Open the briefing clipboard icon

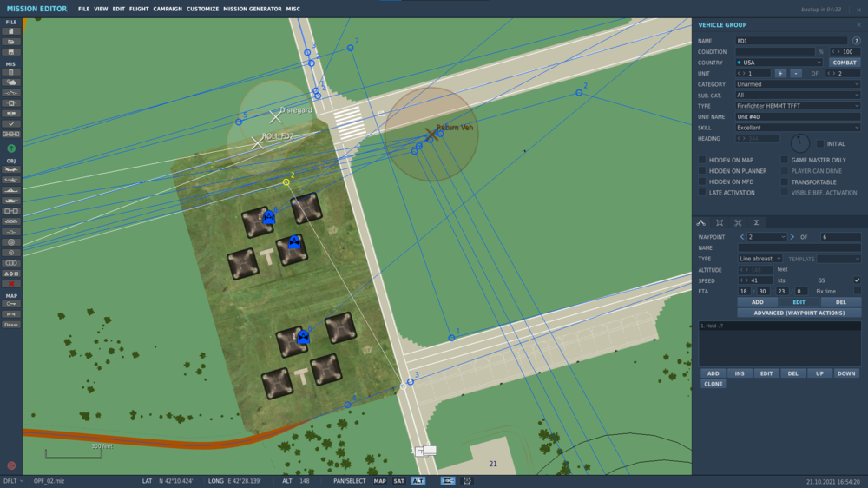point(11,72)
